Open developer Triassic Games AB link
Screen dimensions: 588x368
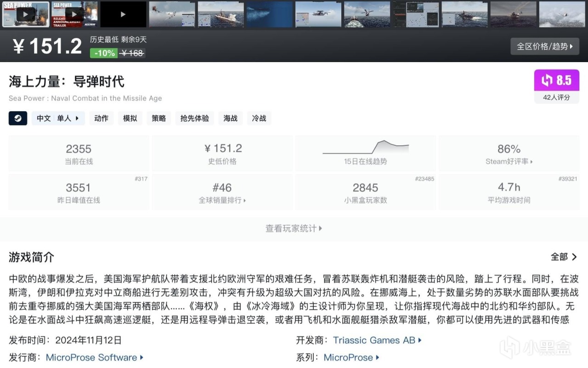click(x=377, y=340)
